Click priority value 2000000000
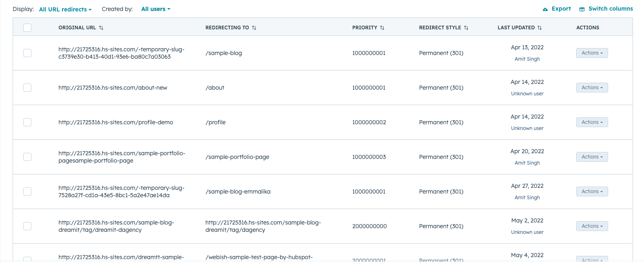 pos(370,226)
